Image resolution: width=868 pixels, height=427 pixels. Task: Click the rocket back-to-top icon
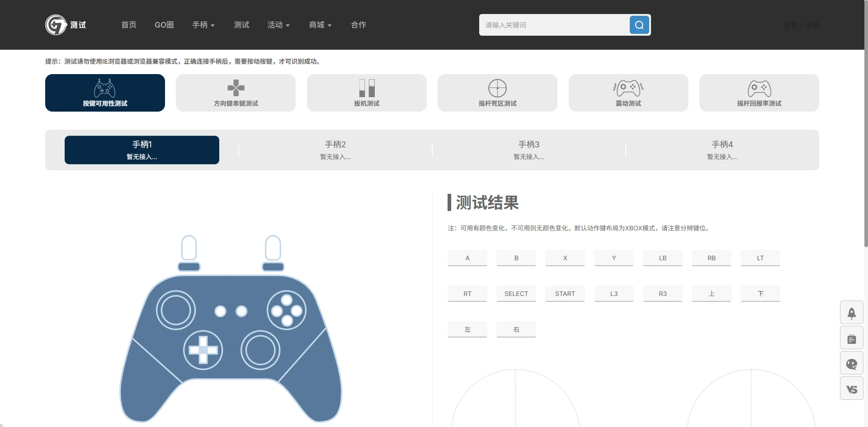851,313
